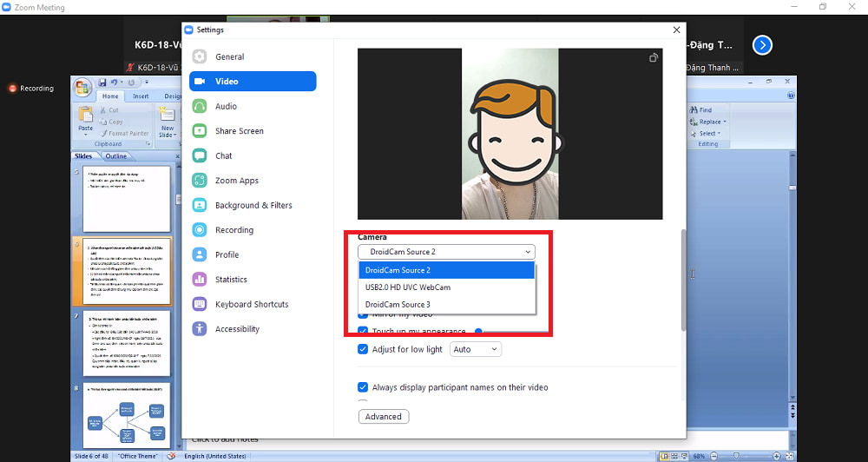Viewport: 868px width, 462px height.
Task: Click the spell check icon in status bar
Action: click(172, 457)
